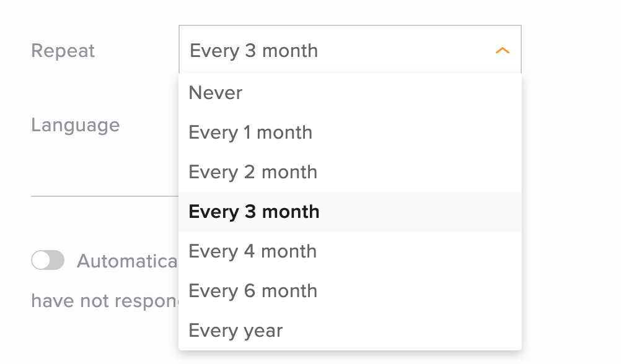Image resolution: width=621 pixels, height=364 pixels.
Task: Click the Language field label
Action: click(76, 125)
